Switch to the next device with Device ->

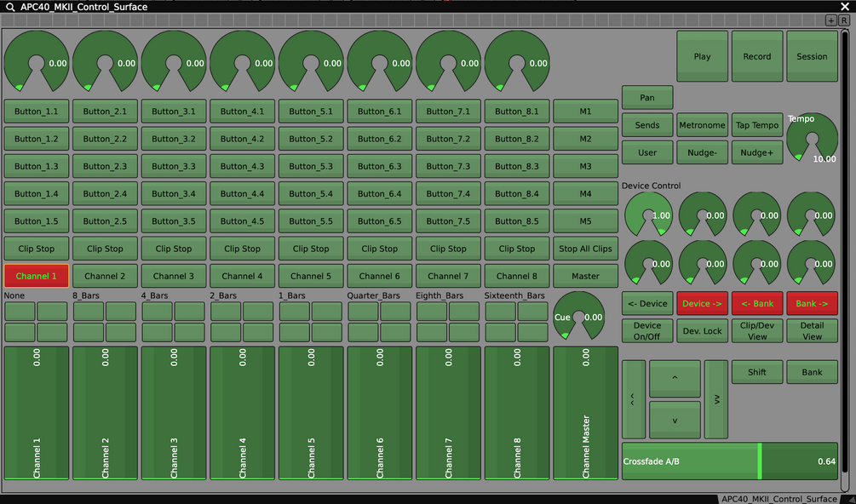[702, 303]
